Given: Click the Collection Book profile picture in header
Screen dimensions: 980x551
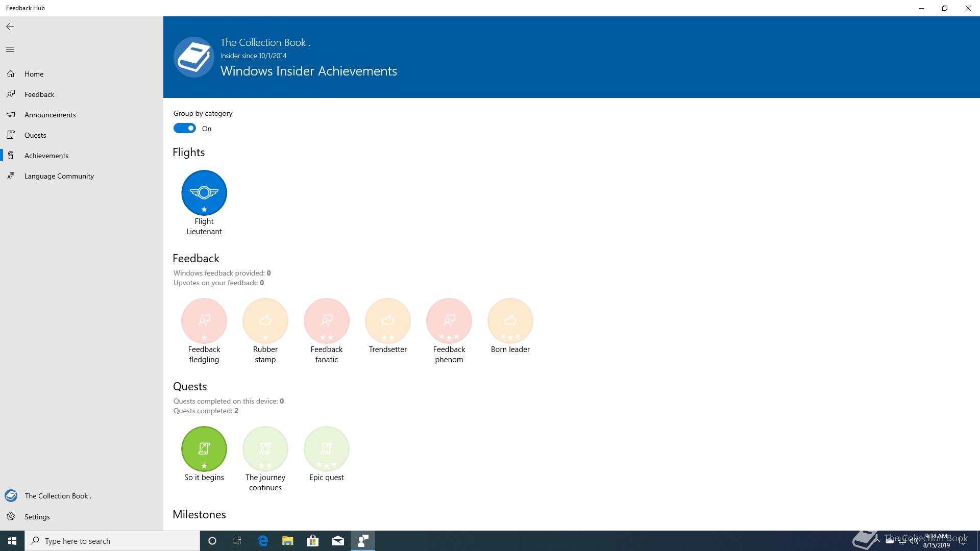Looking at the screenshot, I should point(194,57).
